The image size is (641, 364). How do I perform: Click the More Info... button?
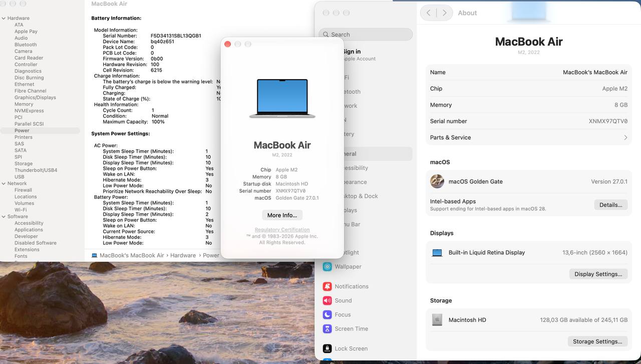[x=282, y=215]
